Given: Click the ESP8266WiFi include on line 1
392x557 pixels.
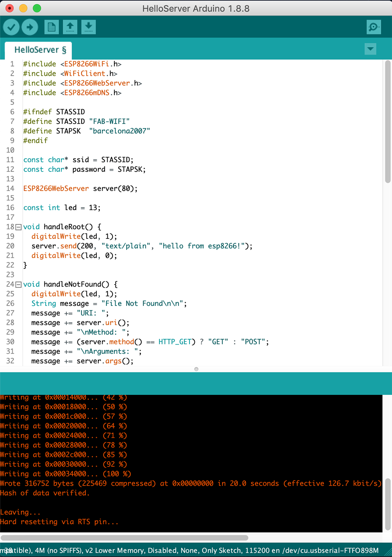Looking at the screenshot, I should tap(72, 64).
